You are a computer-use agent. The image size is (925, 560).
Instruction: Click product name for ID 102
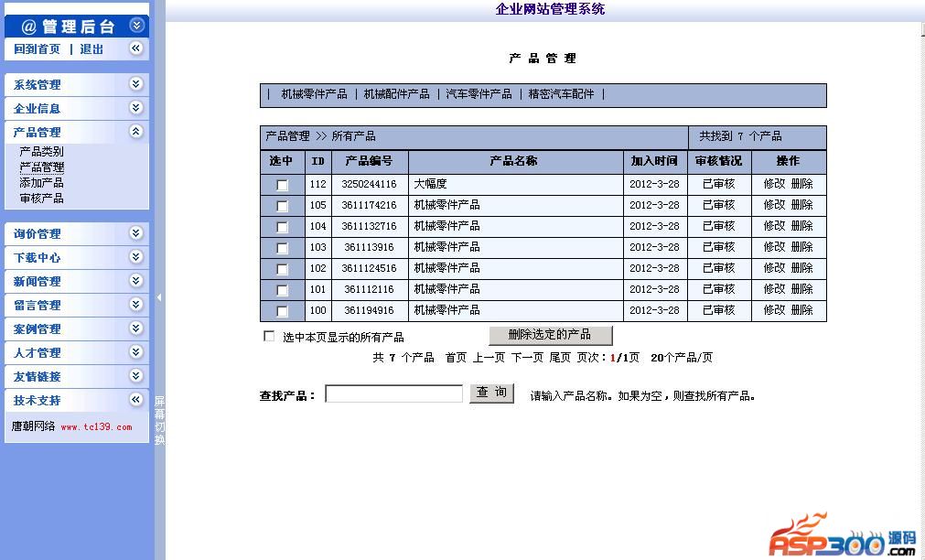point(446,268)
